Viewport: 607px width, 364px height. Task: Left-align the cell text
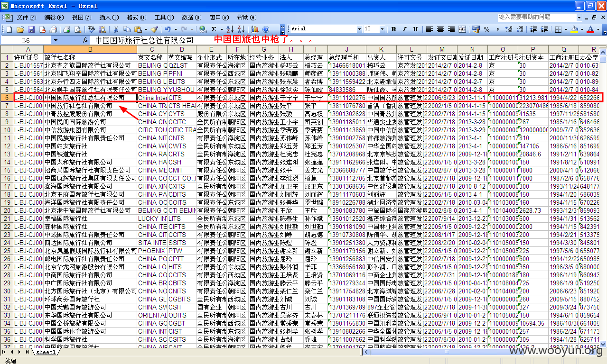429,29
